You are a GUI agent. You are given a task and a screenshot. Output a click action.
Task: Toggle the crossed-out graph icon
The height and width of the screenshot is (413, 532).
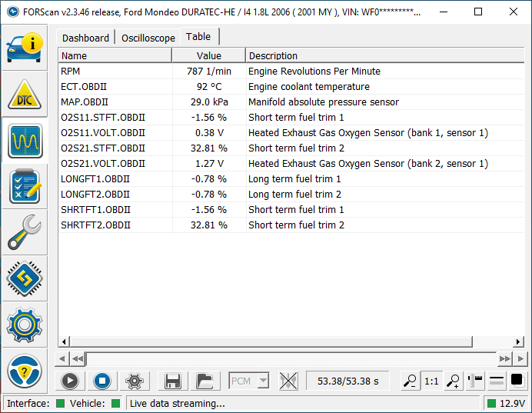288,381
